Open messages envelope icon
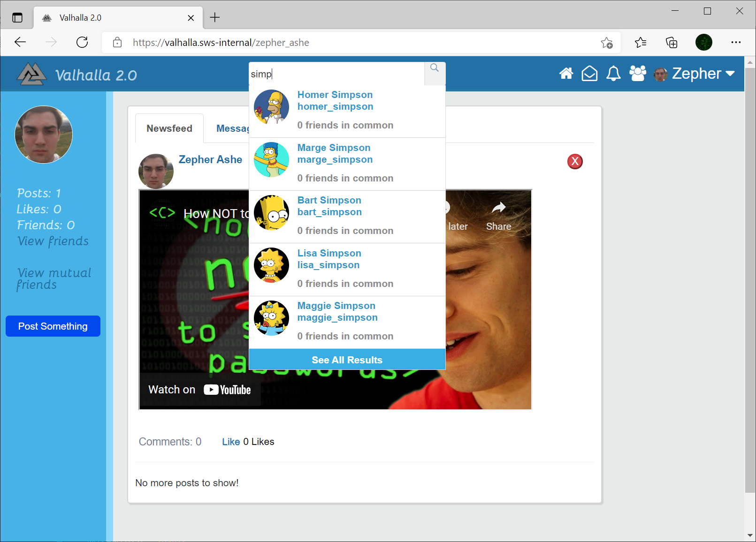This screenshot has height=542, width=756. pos(589,74)
